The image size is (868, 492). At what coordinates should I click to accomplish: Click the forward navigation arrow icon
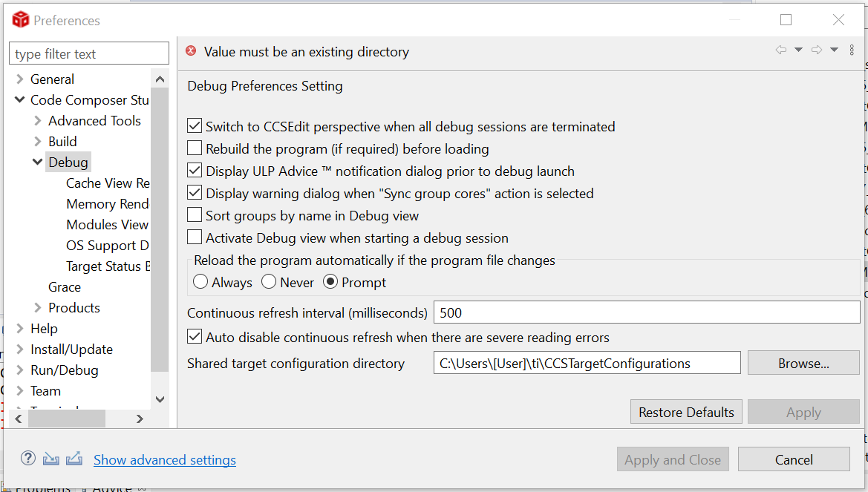[816, 50]
